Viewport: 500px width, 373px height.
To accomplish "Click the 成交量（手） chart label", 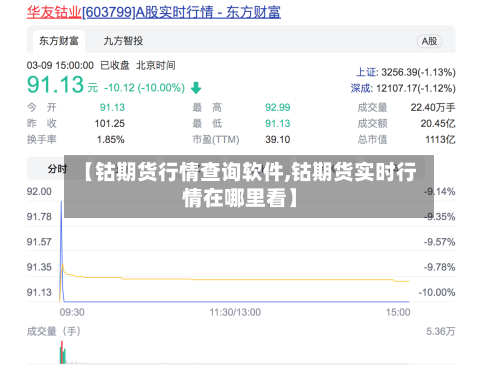I will tap(54, 331).
